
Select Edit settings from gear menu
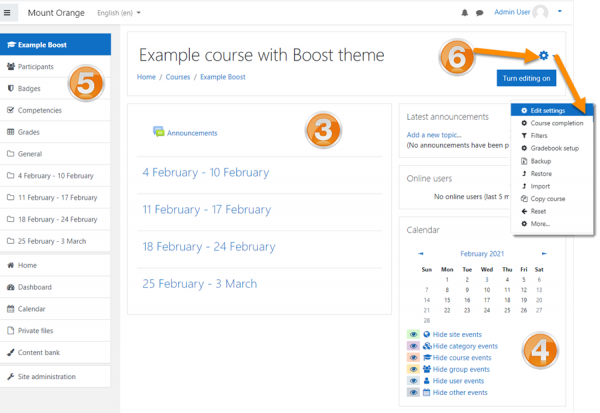(x=551, y=110)
